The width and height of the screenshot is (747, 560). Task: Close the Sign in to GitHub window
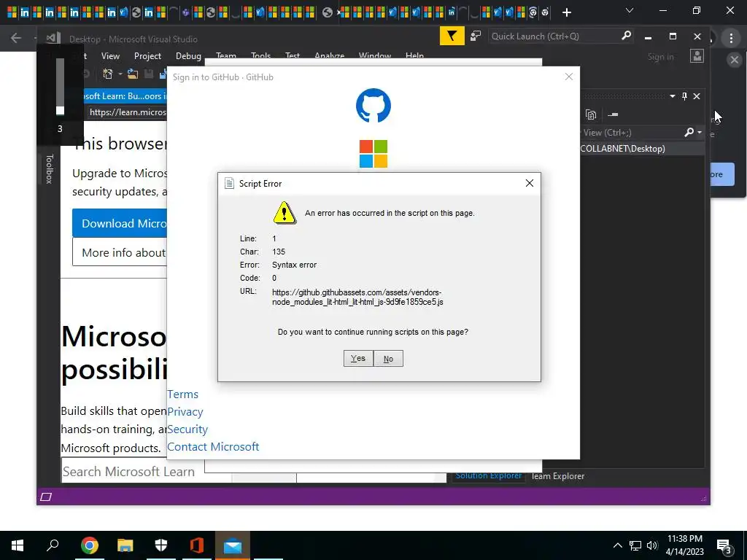(569, 77)
